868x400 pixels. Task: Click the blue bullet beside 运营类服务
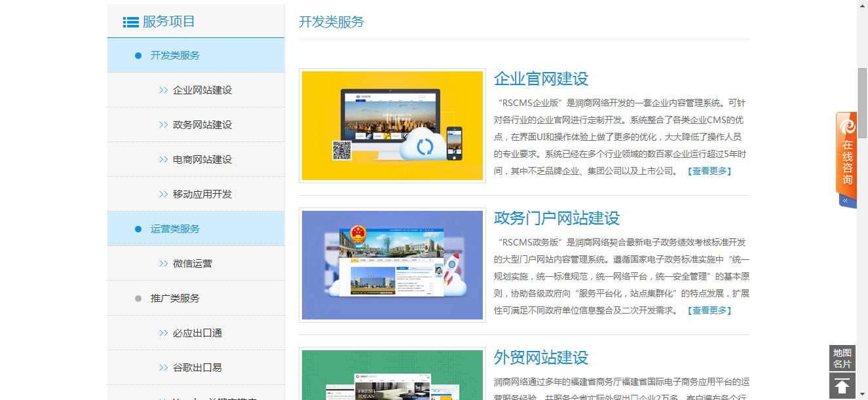(x=138, y=229)
